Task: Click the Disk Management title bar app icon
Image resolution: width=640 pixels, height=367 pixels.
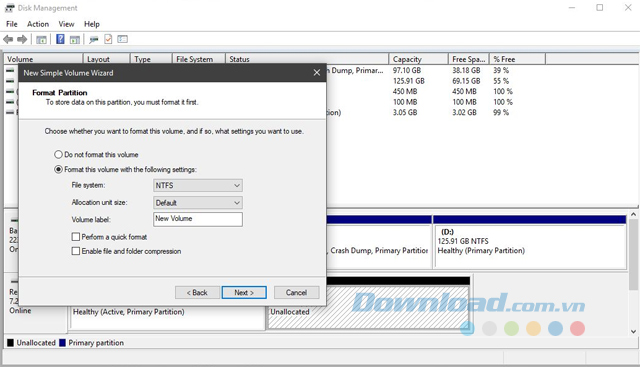Action: pyautogui.click(x=9, y=8)
